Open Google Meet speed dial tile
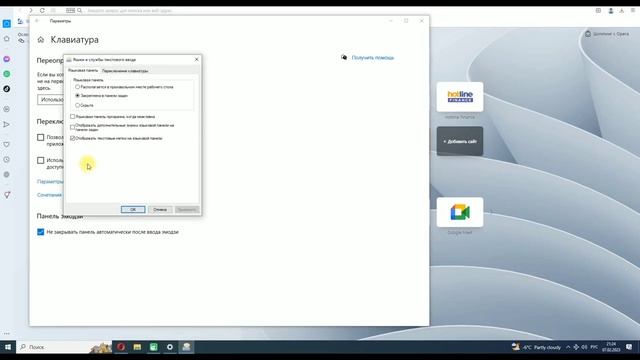This screenshot has width=640, height=360. click(x=460, y=212)
